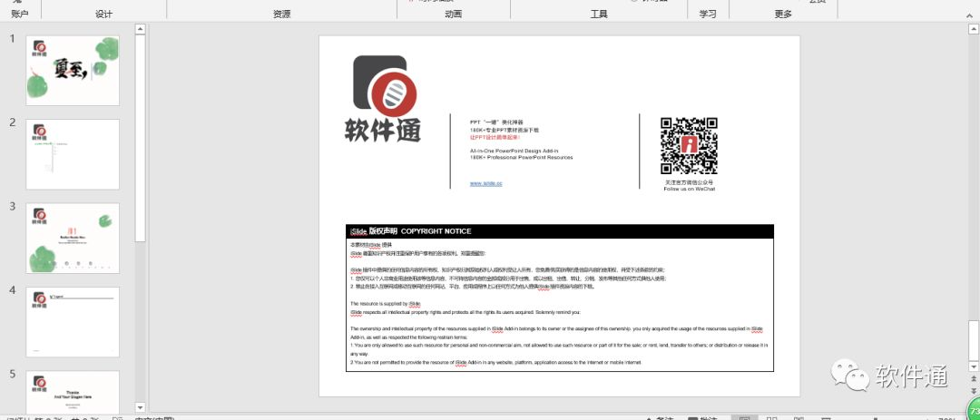Click text '180K+专业PPT素材资源下载'
This screenshot has height=420, width=980.
coord(505,130)
